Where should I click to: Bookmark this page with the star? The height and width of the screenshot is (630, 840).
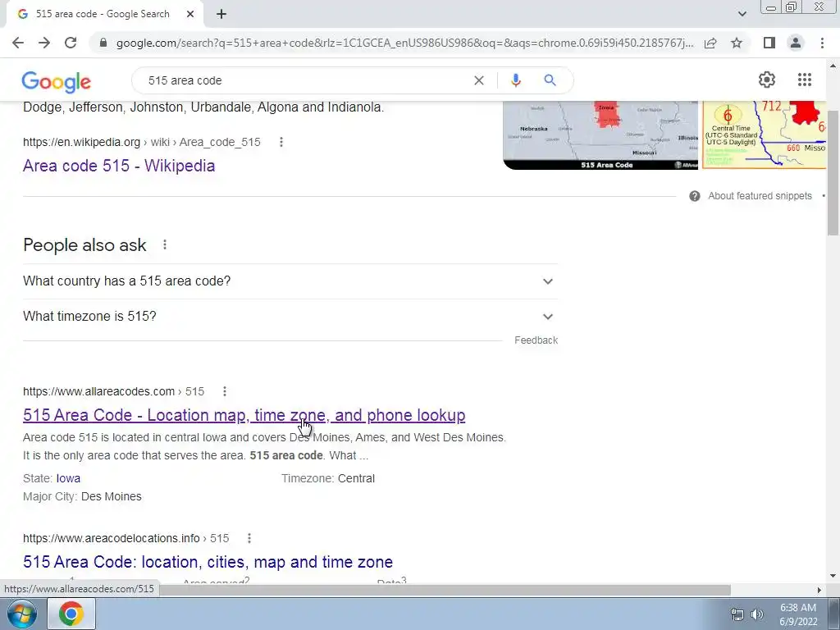tap(737, 43)
